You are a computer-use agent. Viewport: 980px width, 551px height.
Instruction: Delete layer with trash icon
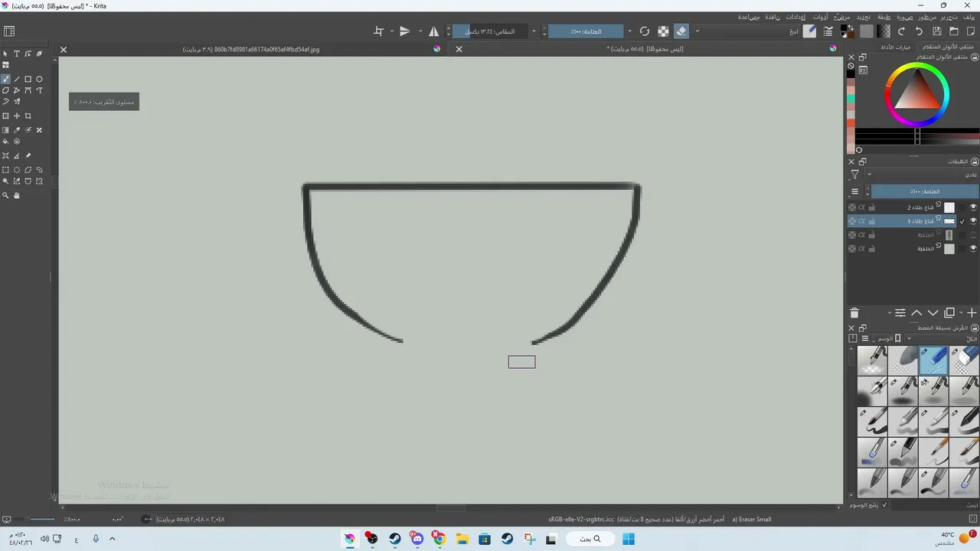coord(854,313)
